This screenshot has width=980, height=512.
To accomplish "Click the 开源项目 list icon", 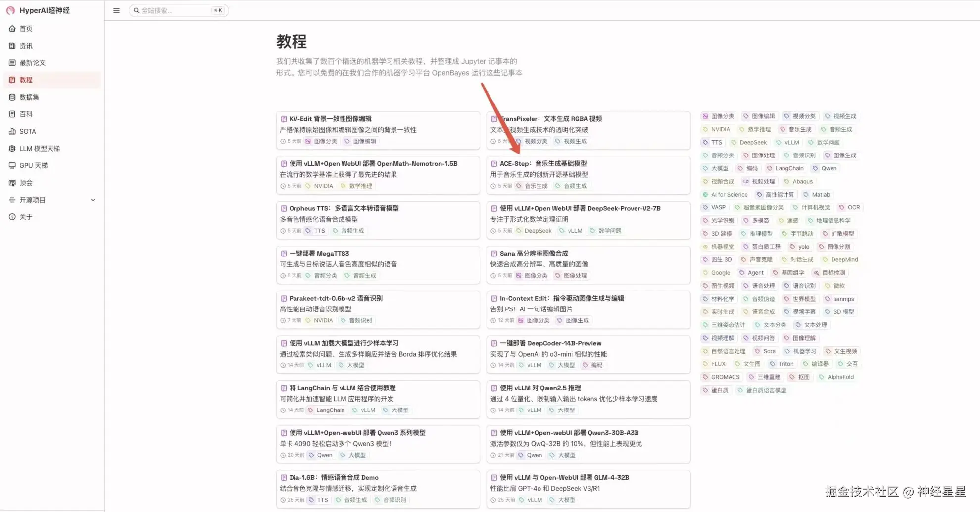I will point(12,200).
